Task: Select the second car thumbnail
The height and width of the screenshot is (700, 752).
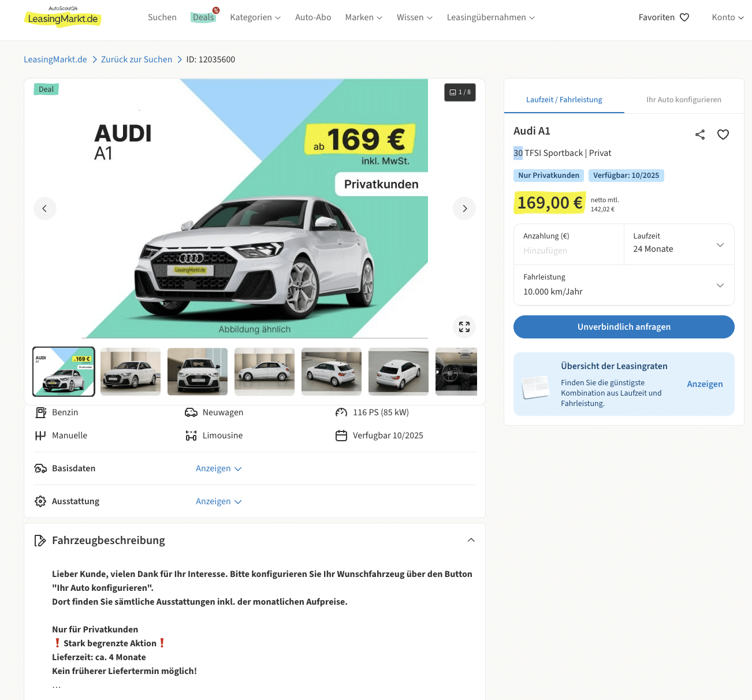Action: [131, 372]
